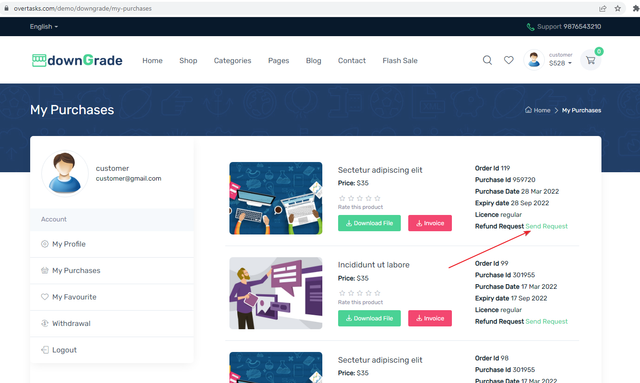The image size is (640, 383).
Task: Go to Home in navigation menu
Action: [x=152, y=60]
